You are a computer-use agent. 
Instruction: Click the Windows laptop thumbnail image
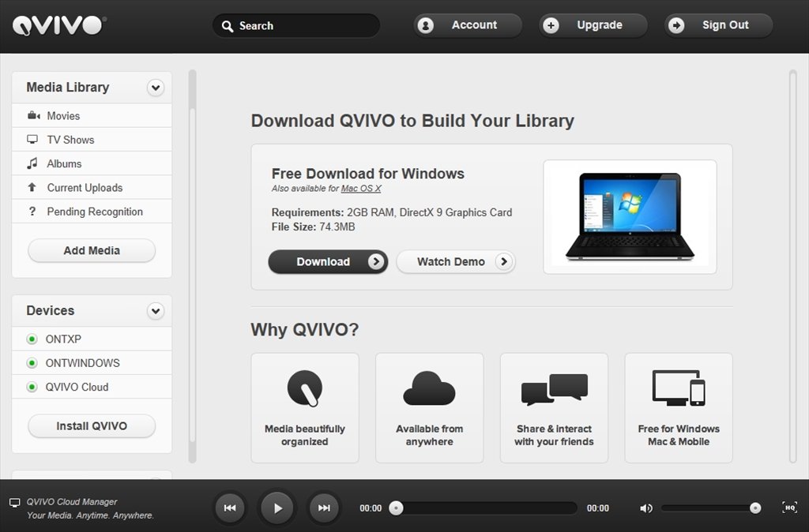pyautogui.click(x=630, y=216)
